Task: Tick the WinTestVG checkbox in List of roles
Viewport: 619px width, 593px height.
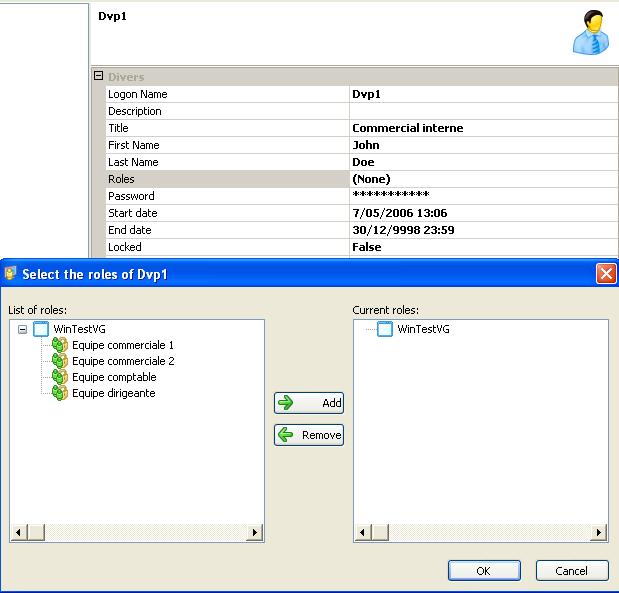Action: click(x=41, y=329)
